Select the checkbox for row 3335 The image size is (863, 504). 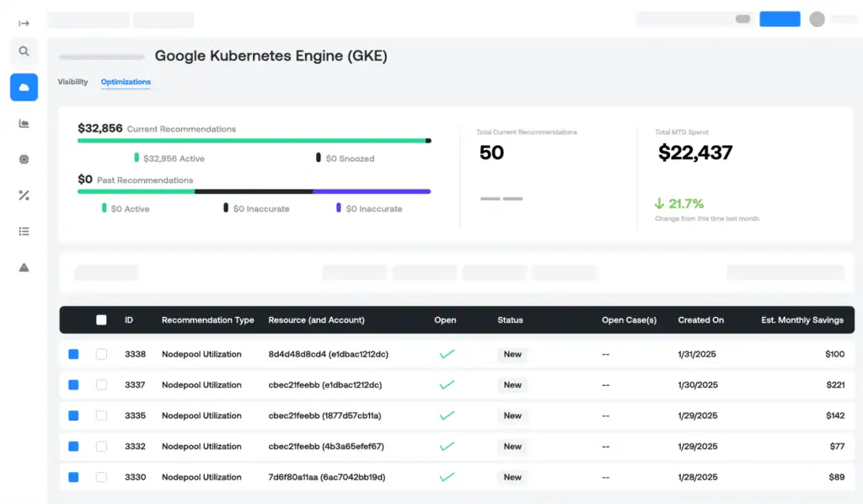[x=101, y=416]
